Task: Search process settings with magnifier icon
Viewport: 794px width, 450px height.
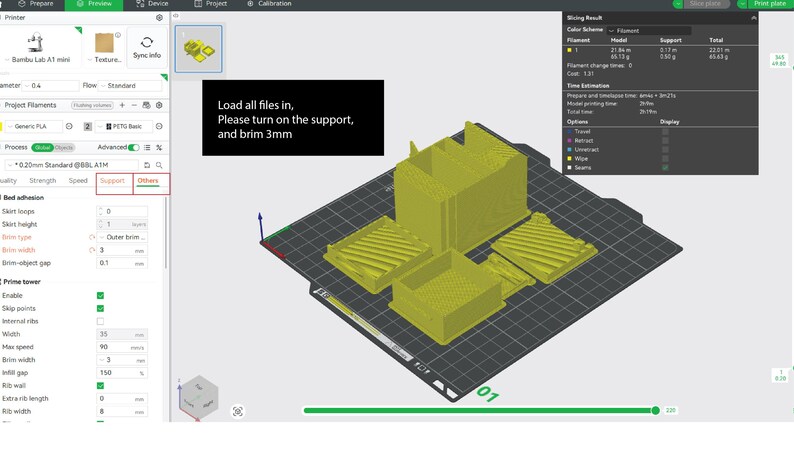Action: pyautogui.click(x=159, y=165)
